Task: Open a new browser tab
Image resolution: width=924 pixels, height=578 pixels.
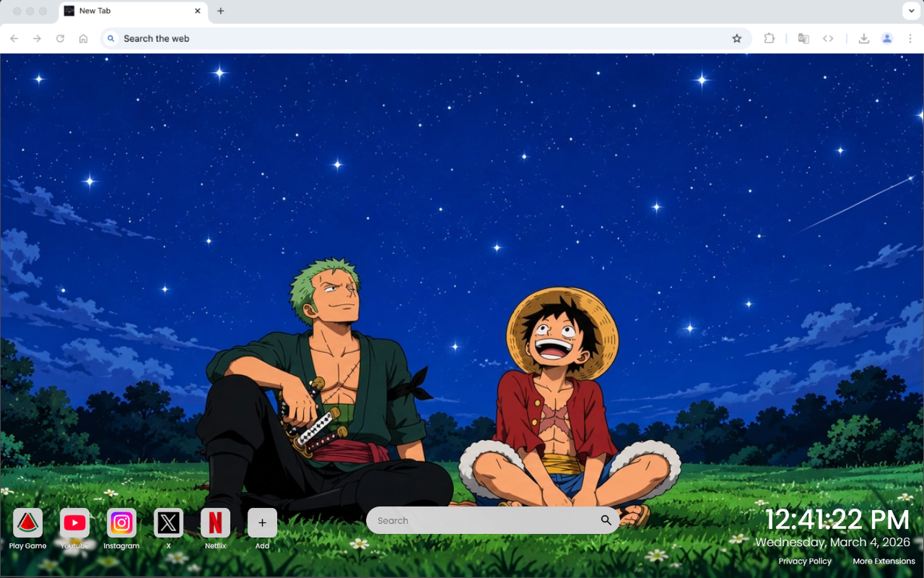Action: coord(221,11)
